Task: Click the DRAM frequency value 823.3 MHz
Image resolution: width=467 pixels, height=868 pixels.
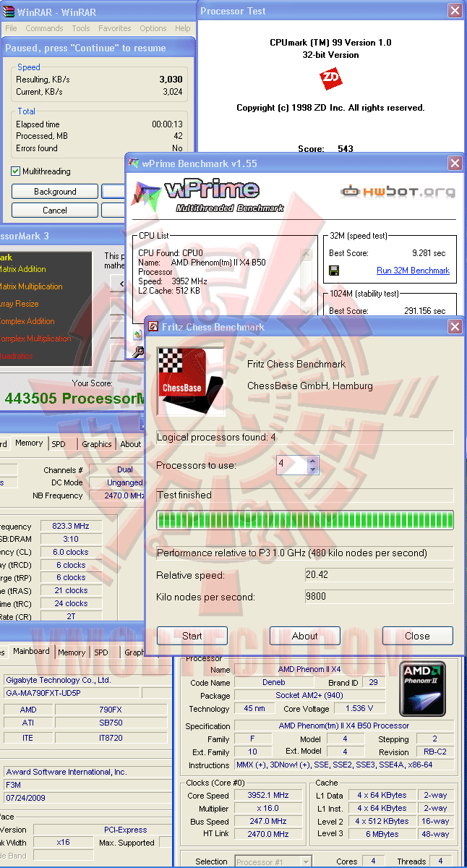Action: click(71, 526)
